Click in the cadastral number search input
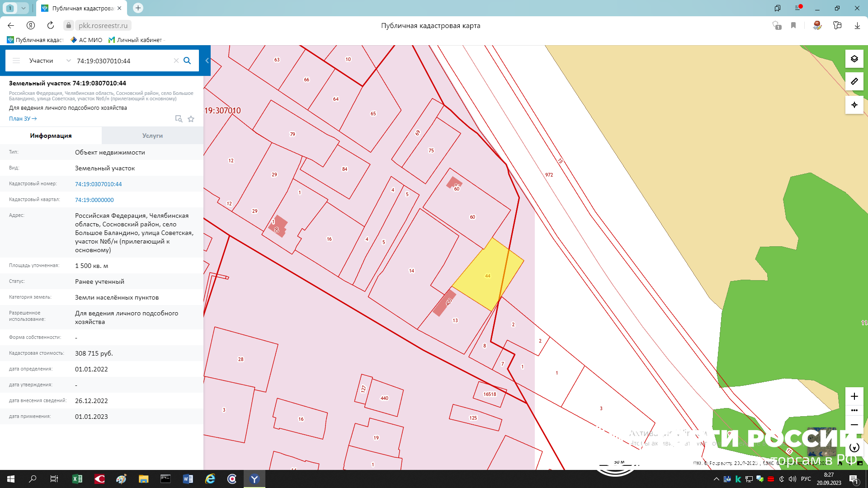Viewport: 868px width, 488px height. [122, 61]
